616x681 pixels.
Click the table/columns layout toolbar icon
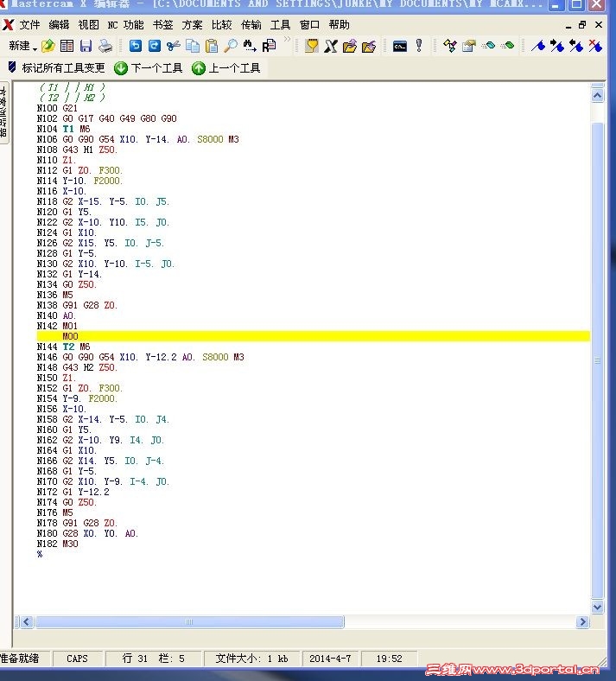click(67, 46)
